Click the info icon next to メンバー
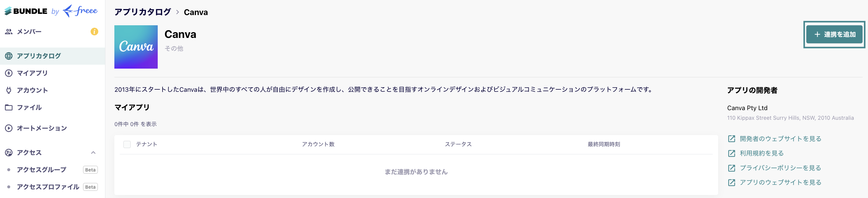Screen dimensions: 868x198 click(94, 32)
